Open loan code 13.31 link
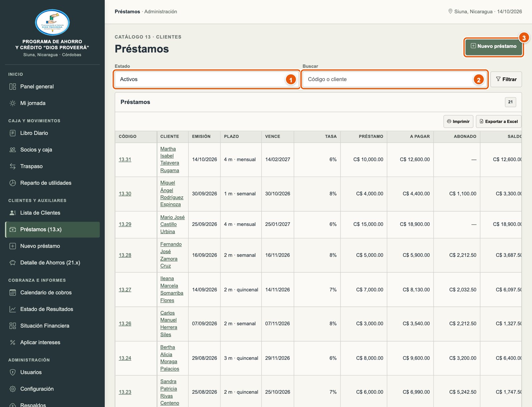Viewport: 532px width, 407px height. (x=125, y=159)
